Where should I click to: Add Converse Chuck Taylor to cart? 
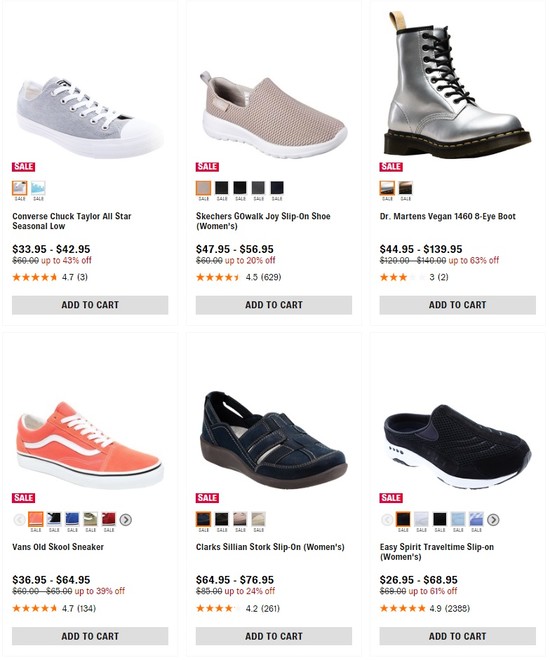click(90, 306)
